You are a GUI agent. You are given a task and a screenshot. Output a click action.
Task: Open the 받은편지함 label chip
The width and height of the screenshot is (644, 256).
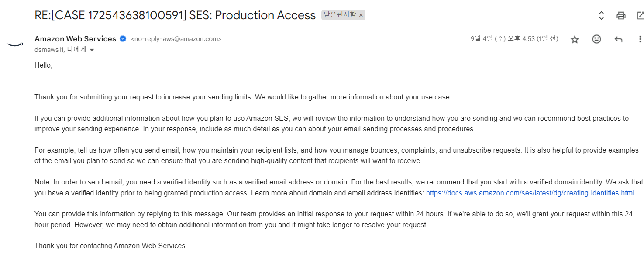click(x=340, y=15)
